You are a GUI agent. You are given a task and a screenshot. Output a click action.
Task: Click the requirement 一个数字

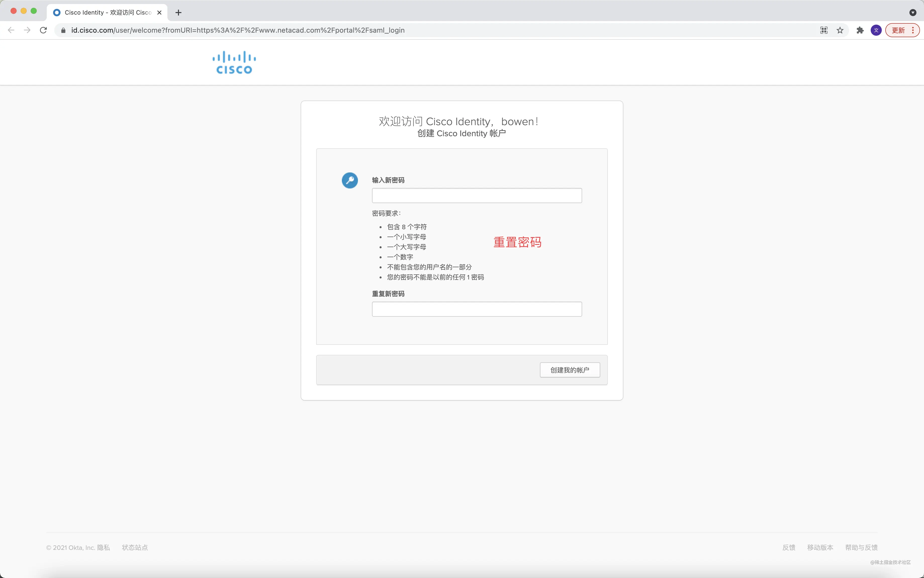pyautogui.click(x=400, y=257)
